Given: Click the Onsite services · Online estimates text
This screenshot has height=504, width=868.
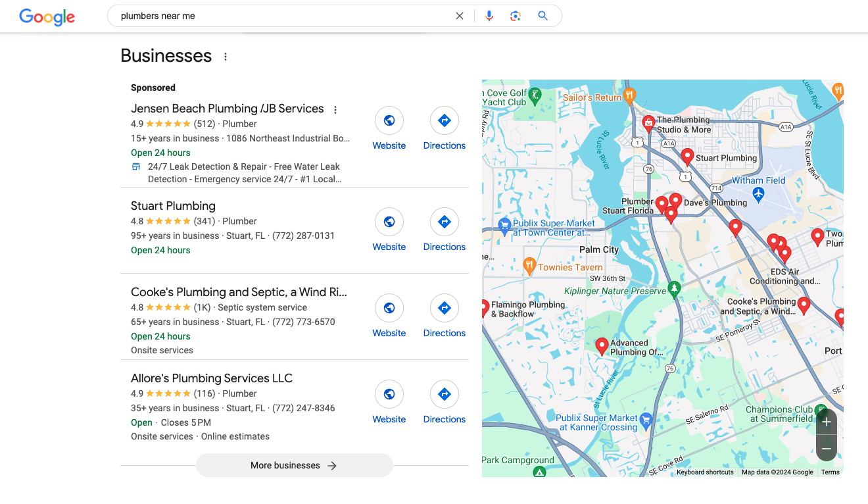Looking at the screenshot, I should point(200,436).
